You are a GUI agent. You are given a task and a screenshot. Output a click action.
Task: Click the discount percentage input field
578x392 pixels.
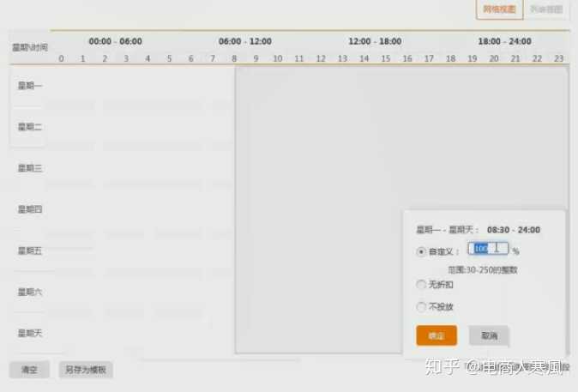point(488,249)
